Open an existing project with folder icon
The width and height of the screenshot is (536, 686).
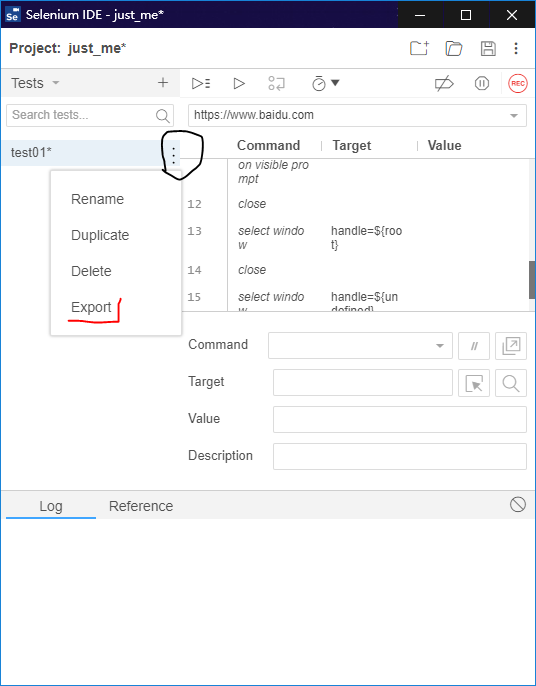point(454,48)
